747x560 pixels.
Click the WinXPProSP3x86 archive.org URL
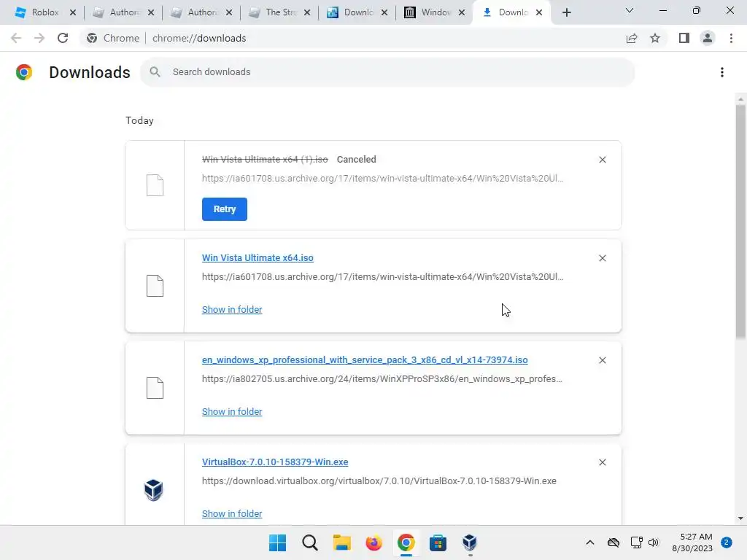coord(382,379)
